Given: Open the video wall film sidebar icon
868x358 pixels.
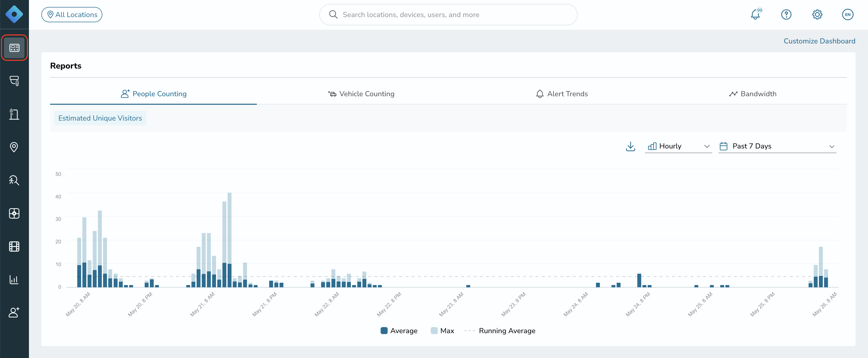Looking at the screenshot, I should pyautogui.click(x=14, y=246).
